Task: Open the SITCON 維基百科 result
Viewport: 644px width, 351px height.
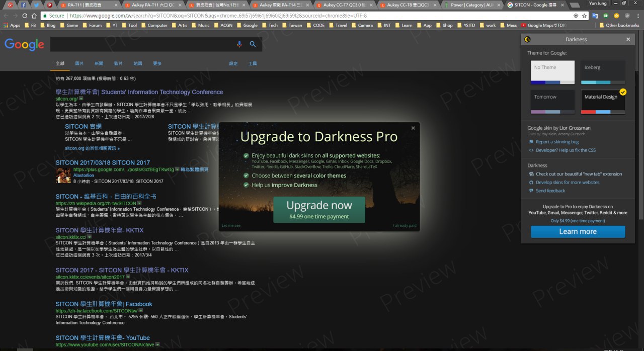Action: coord(106,196)
